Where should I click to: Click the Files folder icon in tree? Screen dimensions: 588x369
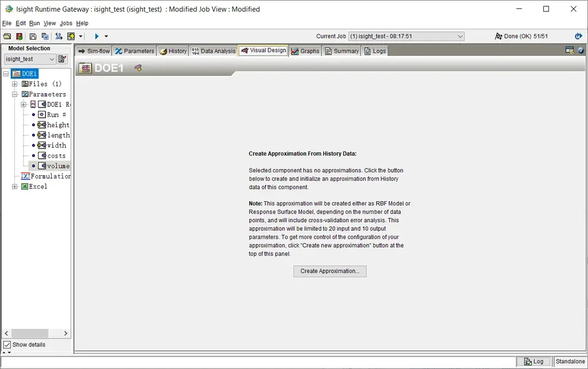point(25,84)
